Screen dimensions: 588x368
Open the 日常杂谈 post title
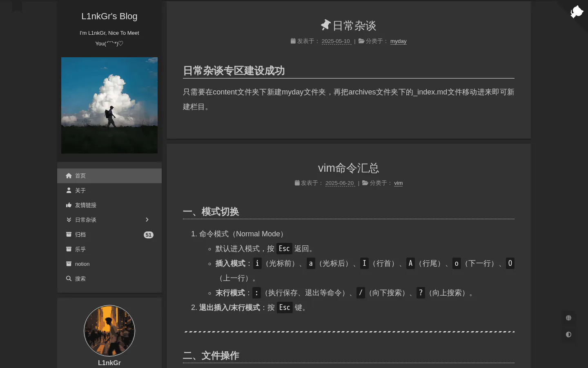354,26
